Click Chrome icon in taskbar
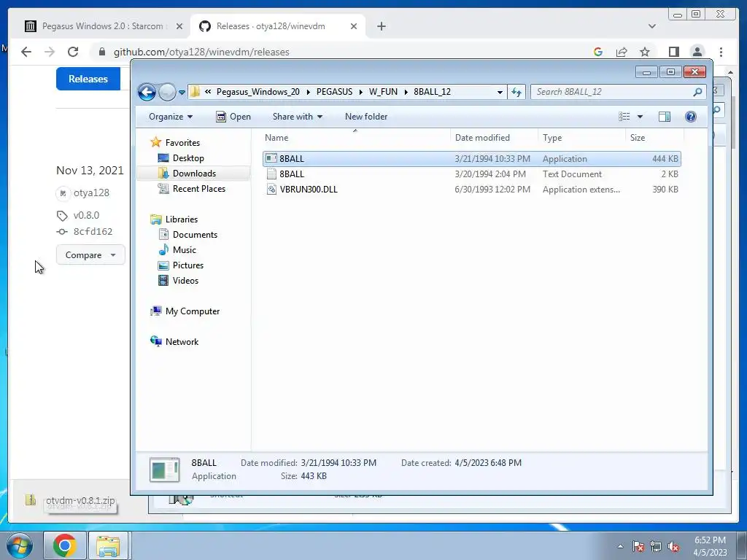Image resolution: width=747 pixels, height=560 pixels. [x=65, y=545]
